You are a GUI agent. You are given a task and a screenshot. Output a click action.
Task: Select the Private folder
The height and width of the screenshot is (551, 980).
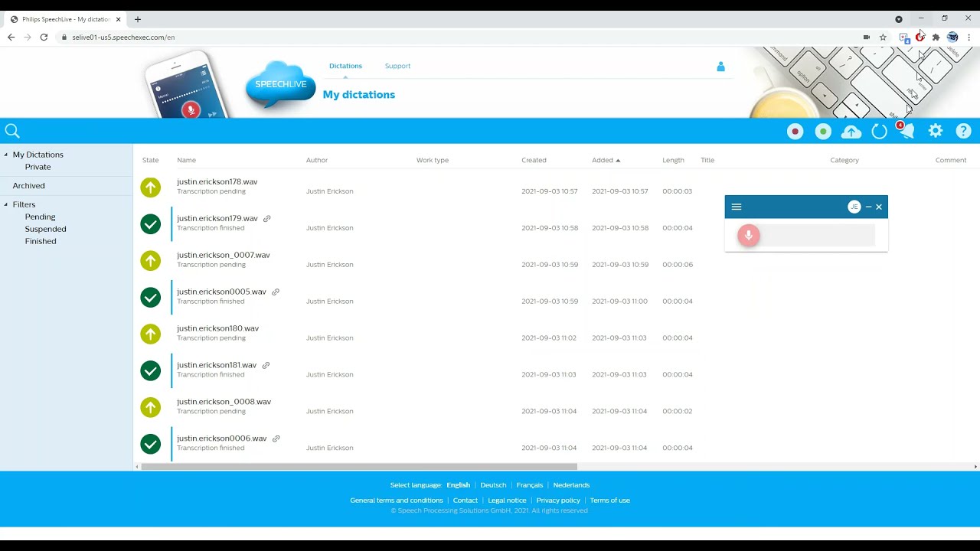[x=38, y=167]
